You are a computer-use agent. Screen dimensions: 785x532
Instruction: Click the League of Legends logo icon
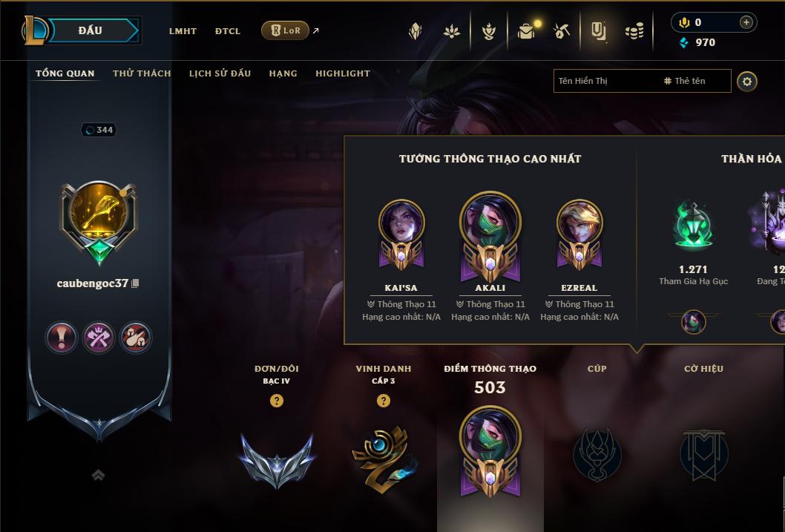[34, 30]
